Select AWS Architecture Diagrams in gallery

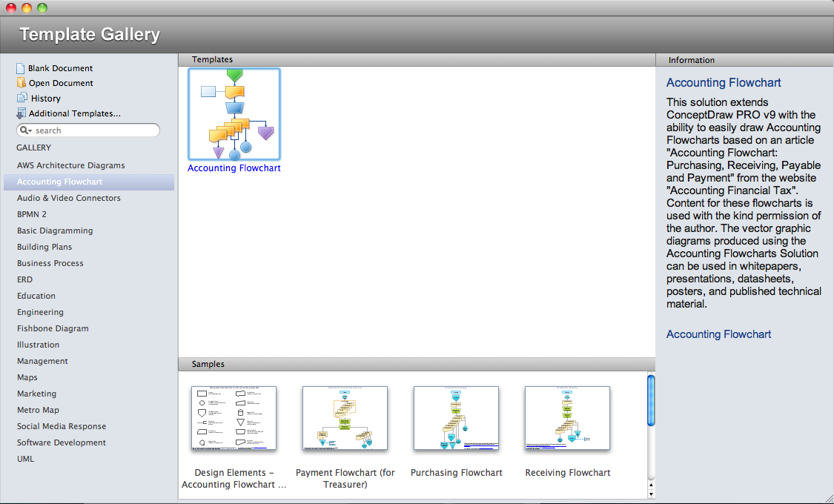tap(70, 165)
